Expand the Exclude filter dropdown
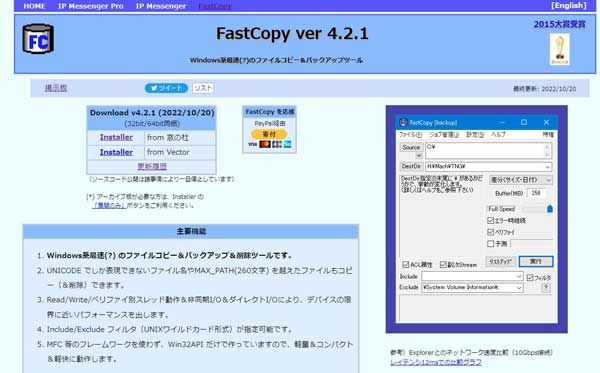This screenshot has width=600, height=373. (x=519, y=288)
